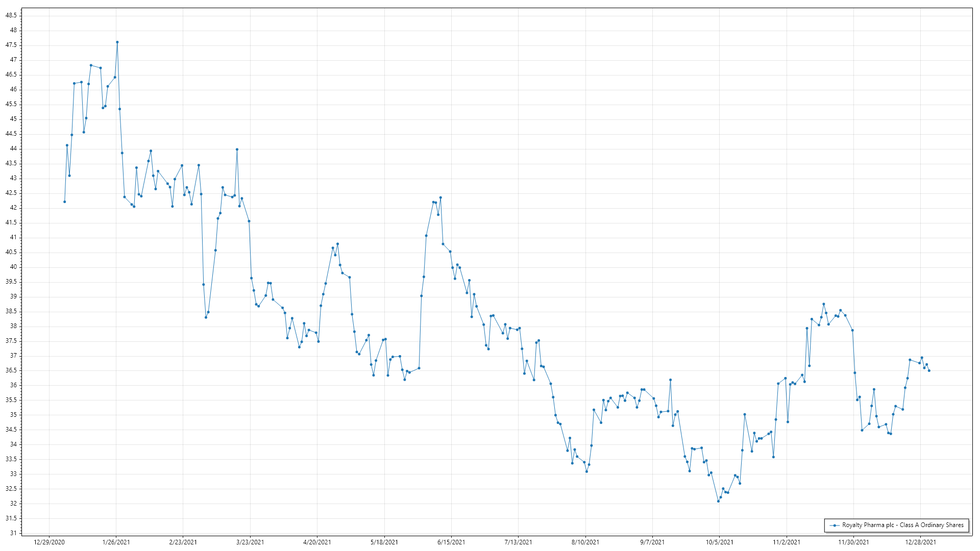The height and width of the screenshot is (551, 980).
Task: Click the 12/28/2021 x-axis date label
Action: pos(920,542)
